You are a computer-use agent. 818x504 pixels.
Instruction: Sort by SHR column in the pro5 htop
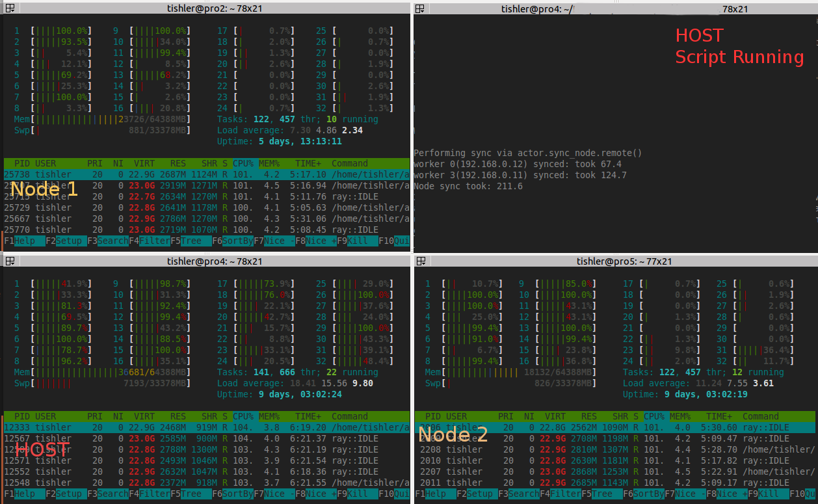point(620,416)
